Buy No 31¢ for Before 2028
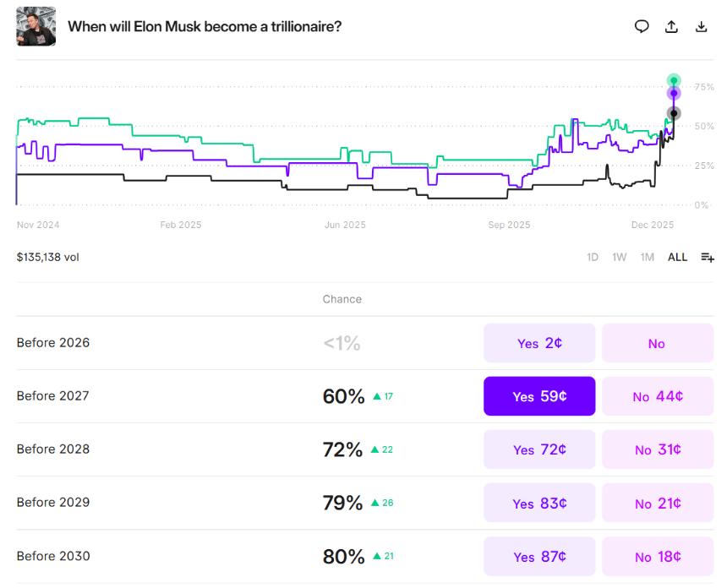Screen dimensions: 727x588 (657, 449)
